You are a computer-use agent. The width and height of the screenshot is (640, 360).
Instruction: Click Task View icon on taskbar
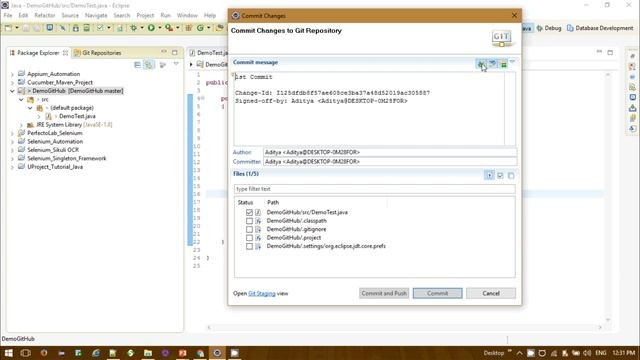coord(25,353)
